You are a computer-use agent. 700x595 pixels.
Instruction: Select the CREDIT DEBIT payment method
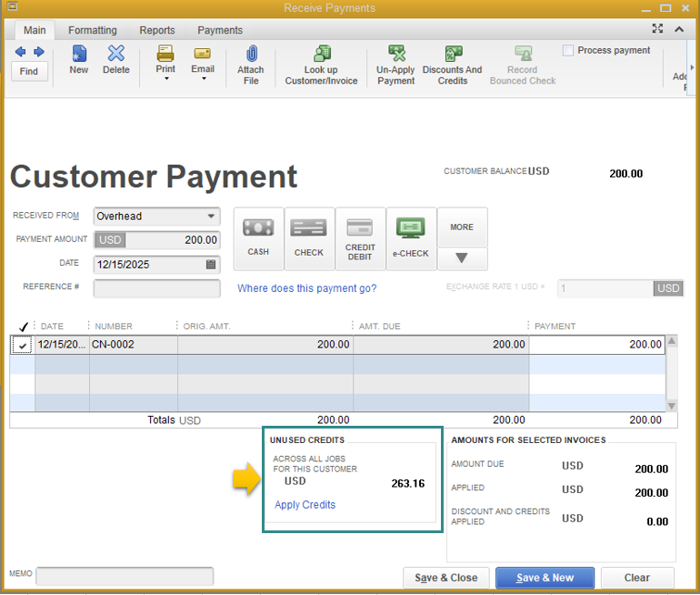pos(360,238)
